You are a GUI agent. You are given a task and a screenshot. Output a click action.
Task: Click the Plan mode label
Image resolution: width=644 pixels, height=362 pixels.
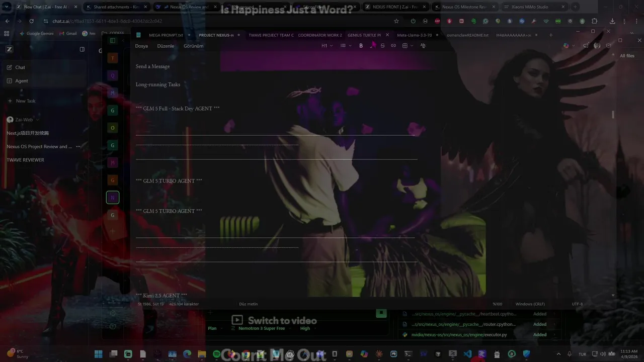click(212, 328)
